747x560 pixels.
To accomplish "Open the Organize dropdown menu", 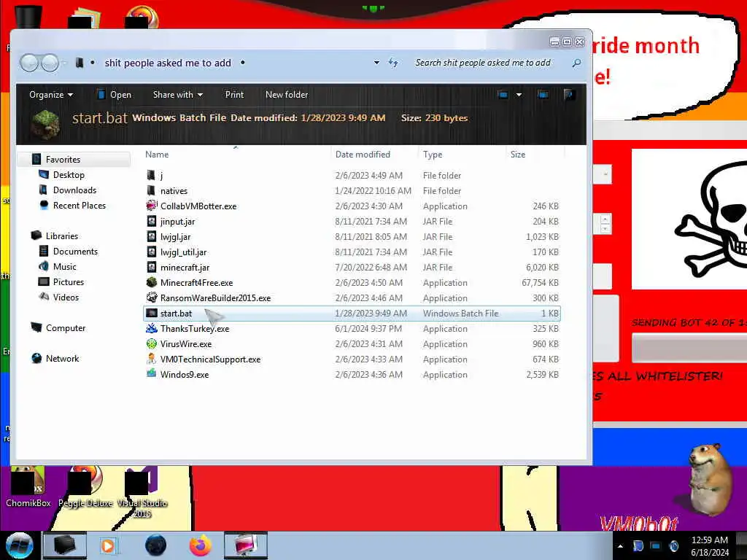I will pyautogui.click(x=51, y=95).
